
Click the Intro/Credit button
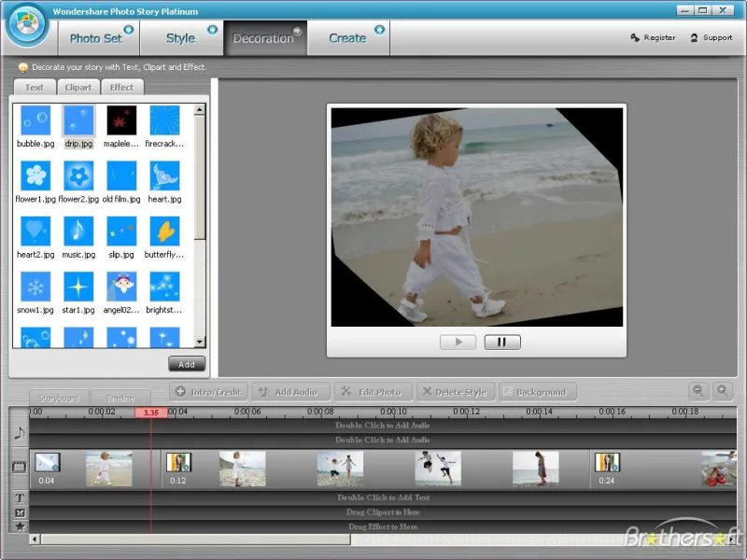208,392
